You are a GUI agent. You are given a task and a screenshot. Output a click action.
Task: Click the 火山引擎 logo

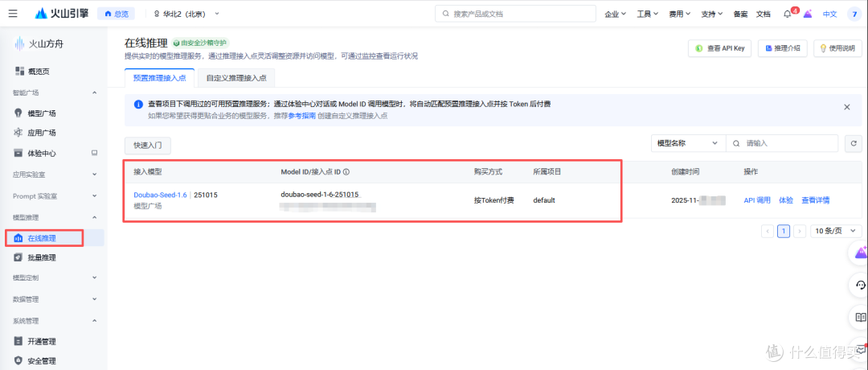[x=61, y=14]
